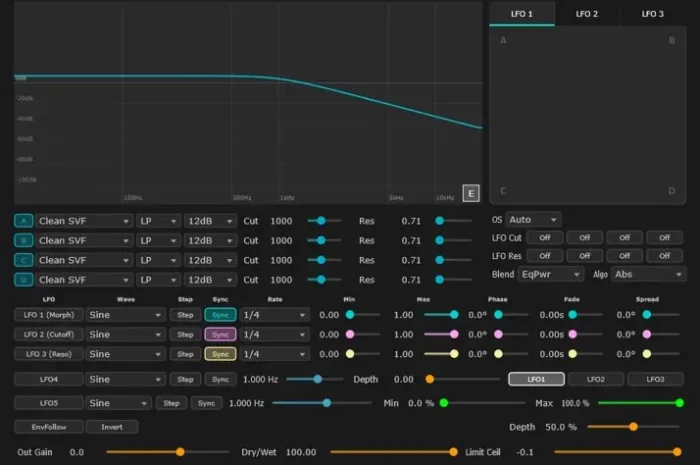The image size is (700, 465).
Task: Click the E button in filter graph
Action: click(x=471, y=193)
